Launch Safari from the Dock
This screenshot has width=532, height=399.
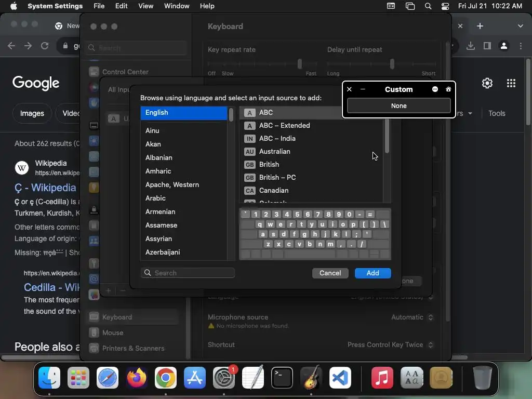point(108,378)
